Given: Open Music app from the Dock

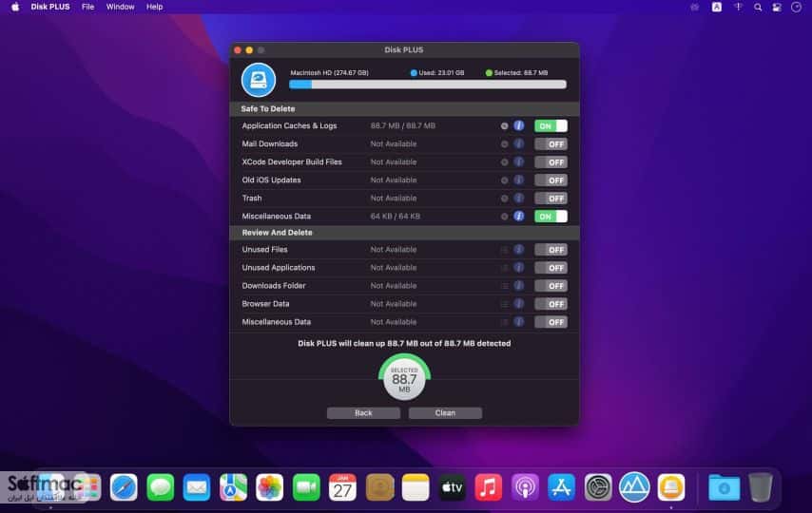Looking at the screenshot, I should (489, 487).
